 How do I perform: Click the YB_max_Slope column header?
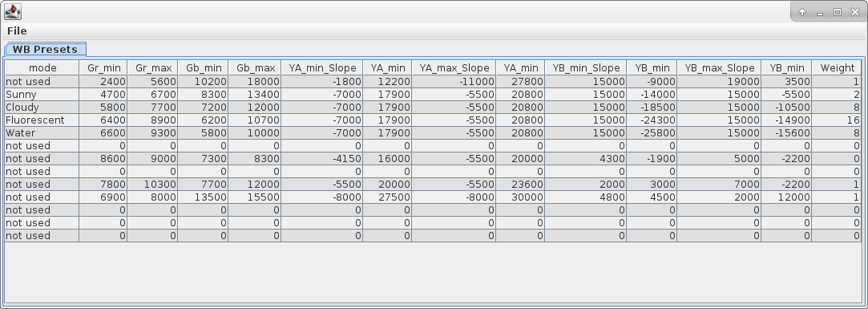719,68
